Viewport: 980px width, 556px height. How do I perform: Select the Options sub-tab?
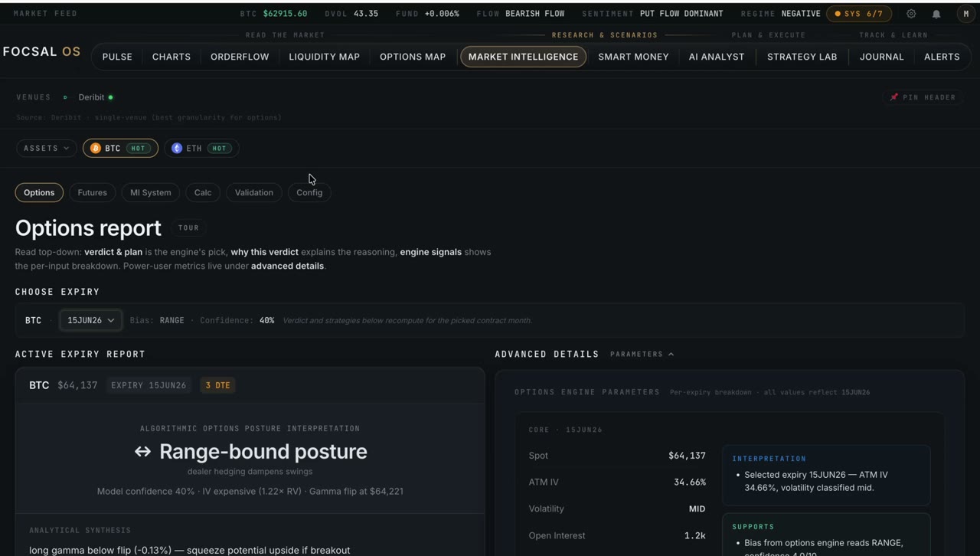click(x=39, y=192)
